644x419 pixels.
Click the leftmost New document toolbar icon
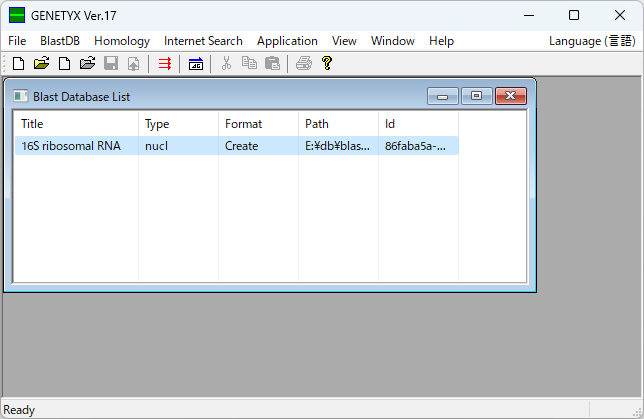click(x=18, y=63)
